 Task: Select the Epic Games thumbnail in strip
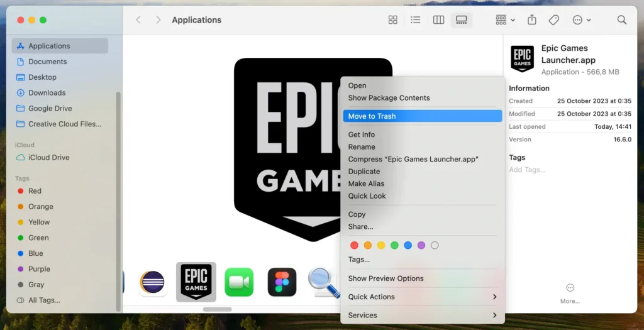(x=196, y=282)
